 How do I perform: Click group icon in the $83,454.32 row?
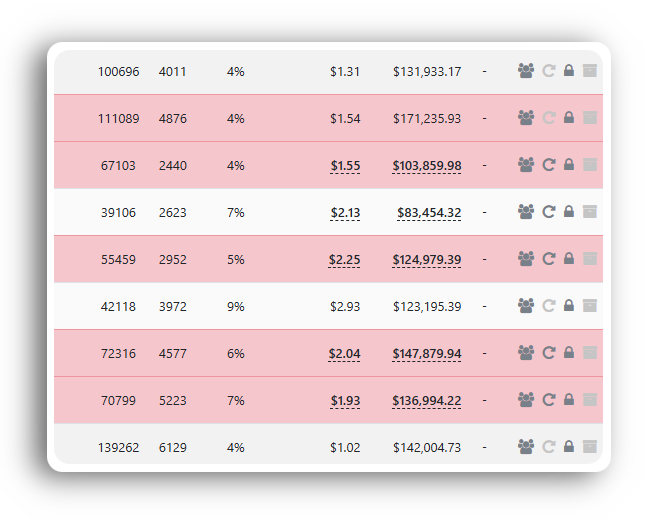pos(526,212)
